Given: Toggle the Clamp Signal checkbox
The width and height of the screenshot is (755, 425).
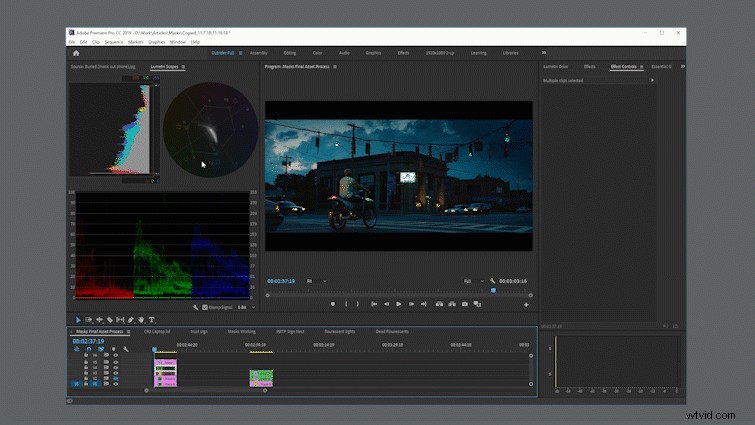Looking at the screenshot, I should pyautogui.click(x=205, y=307).
